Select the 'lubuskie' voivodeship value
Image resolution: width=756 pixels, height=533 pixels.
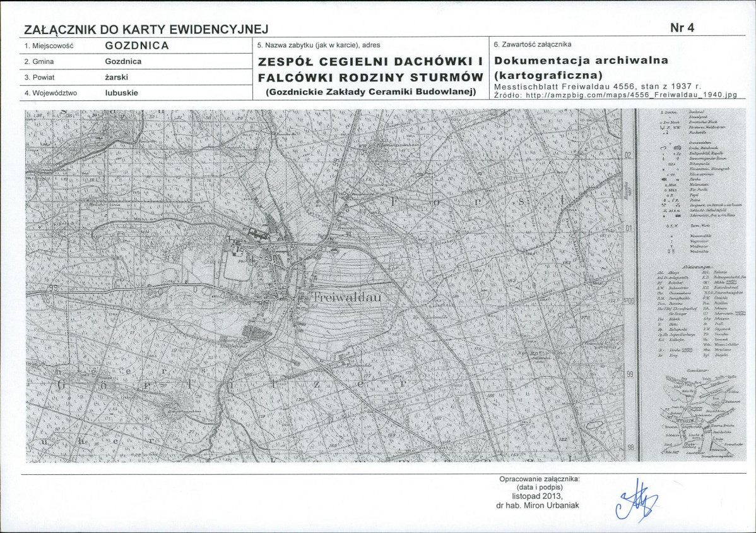click(x=122, y=93)
